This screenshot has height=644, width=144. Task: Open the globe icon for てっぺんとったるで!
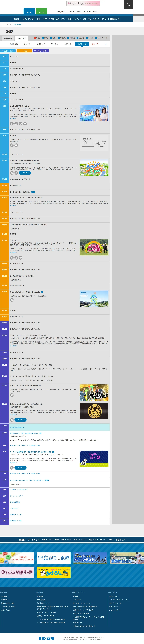tap(12, 395)
